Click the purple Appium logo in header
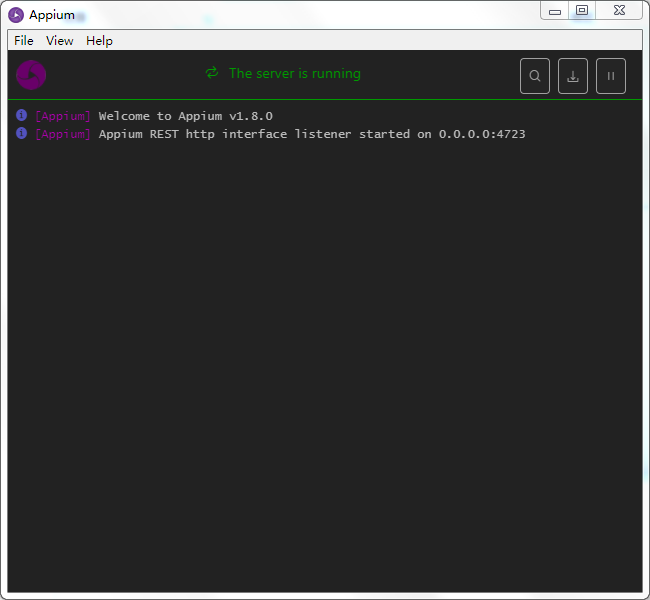650x600 pixels. click(31, 75)
